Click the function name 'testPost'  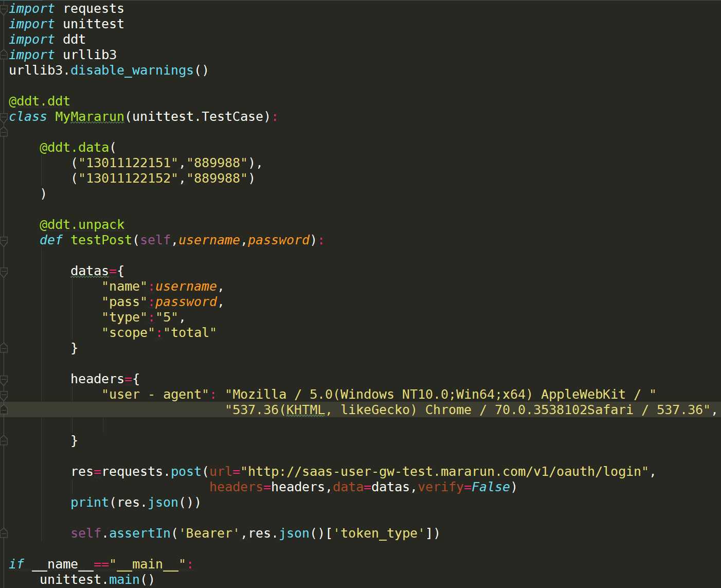coord(102,240)
